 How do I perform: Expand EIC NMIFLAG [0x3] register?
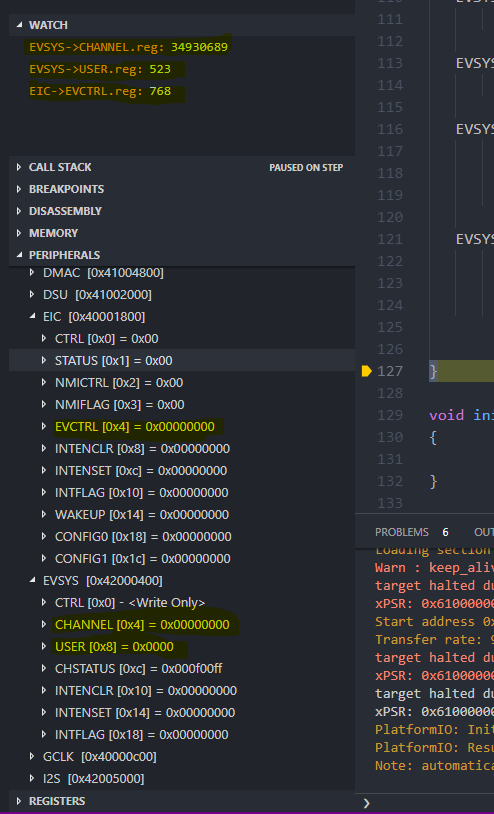[45, 404]
